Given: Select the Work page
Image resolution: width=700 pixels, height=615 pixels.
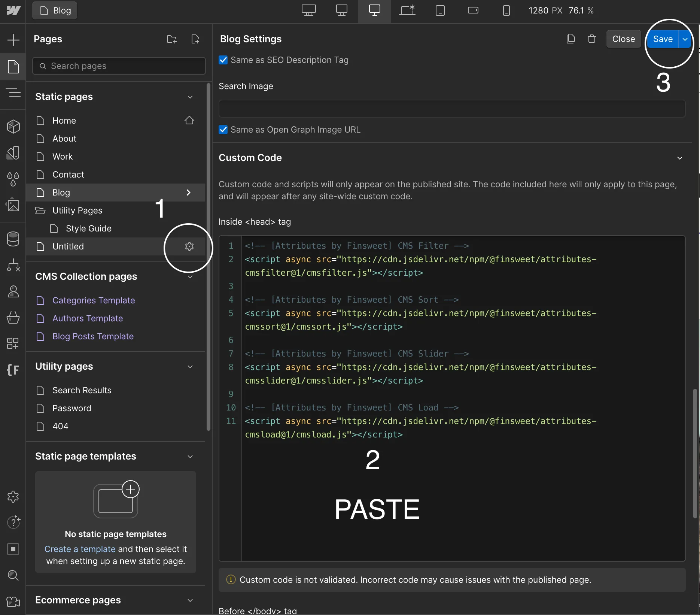Looking at the screenshot, I should 116,157.
